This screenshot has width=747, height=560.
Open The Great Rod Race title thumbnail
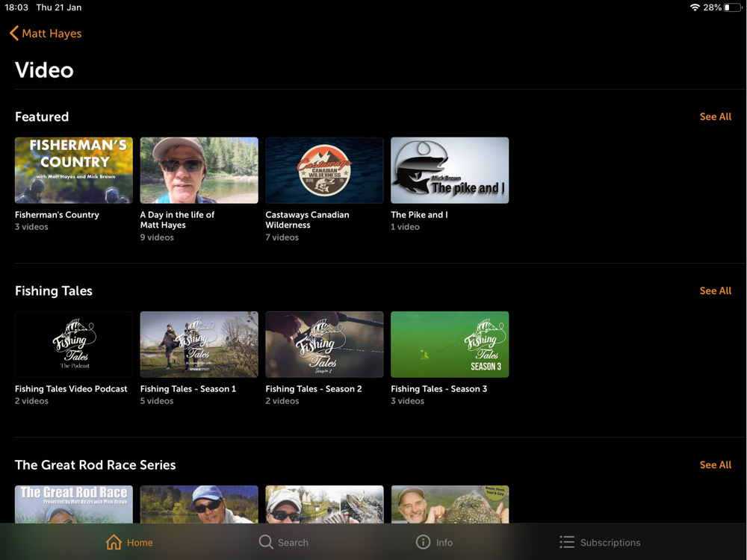(x=74, y=504)
